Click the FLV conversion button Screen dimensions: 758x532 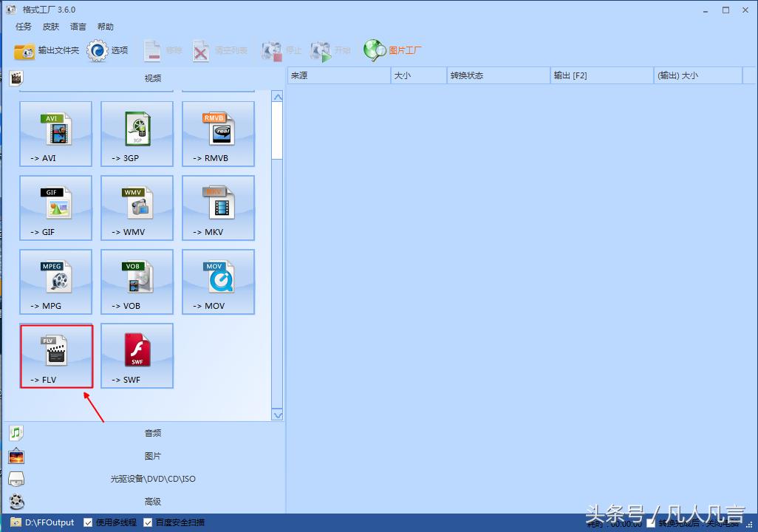56,356
